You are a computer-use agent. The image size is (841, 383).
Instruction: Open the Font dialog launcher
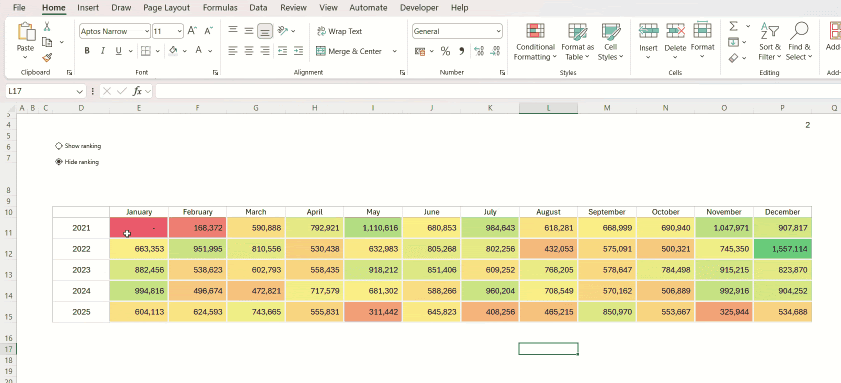215,72
